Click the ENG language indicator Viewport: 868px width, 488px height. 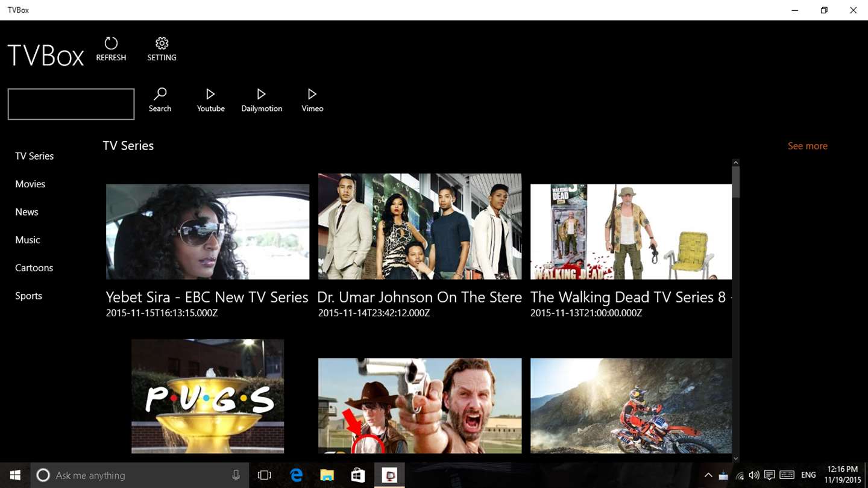point(808,475)
